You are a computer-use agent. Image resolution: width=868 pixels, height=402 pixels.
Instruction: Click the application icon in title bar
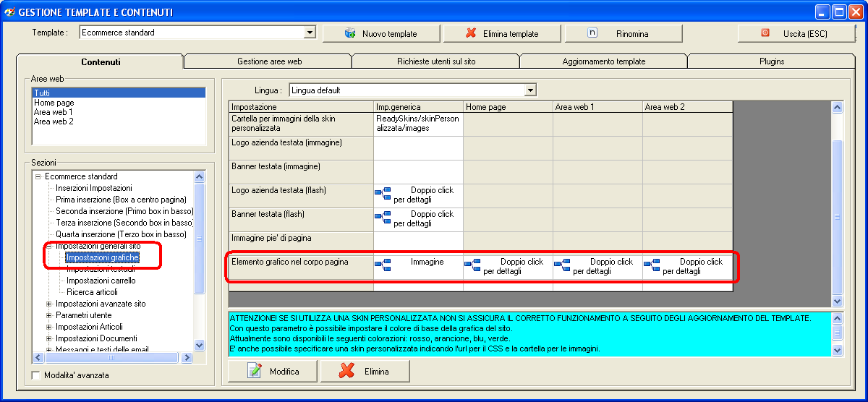tap(9, 12)
